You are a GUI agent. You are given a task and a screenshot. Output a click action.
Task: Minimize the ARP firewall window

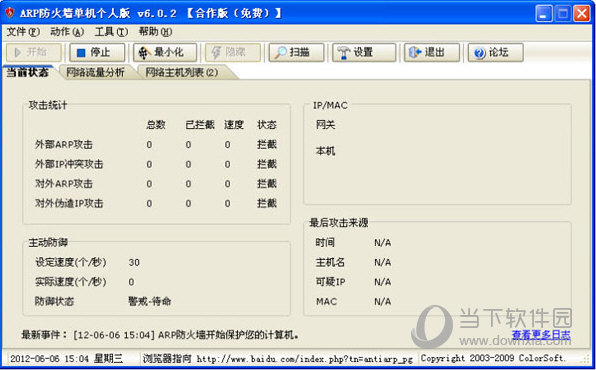click(x=544, y=14)
